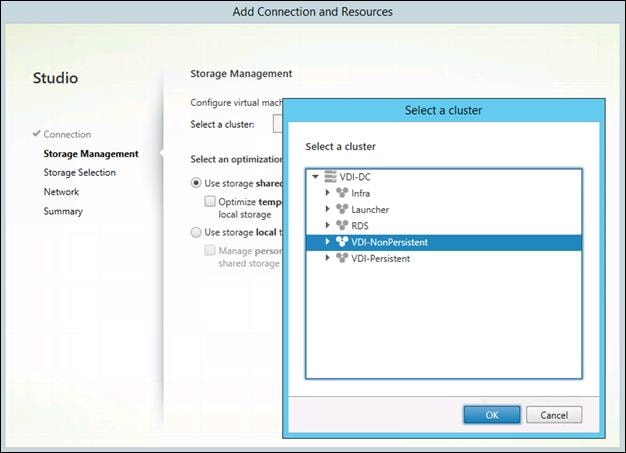
Task: Click the VDI-Persistent cluster icon
Action: pos(342,258)
